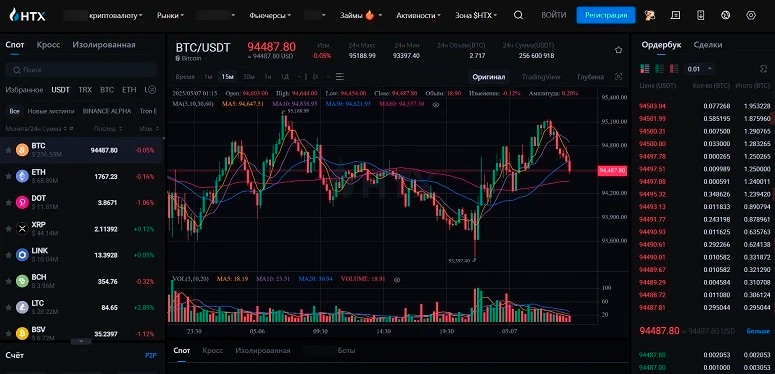The height and width of the screenshot is (374, 775).
Task: Open the quote currencies more-list icon after ETH
Action: click(x=152, y=90)
